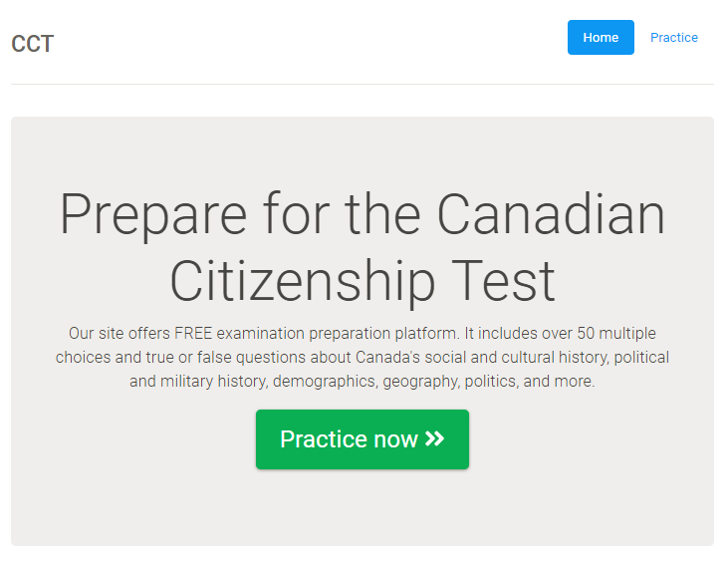Open the Home tab in the navigation
Image resolution: width=728 pixels, height=563 pixels.
pos(601,38)
